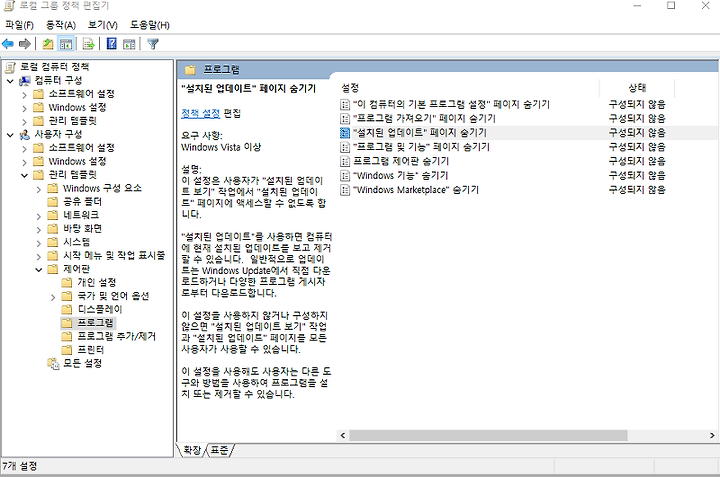
Task: Click the 프로그램 header folder icon
Action: coord(190,70)
